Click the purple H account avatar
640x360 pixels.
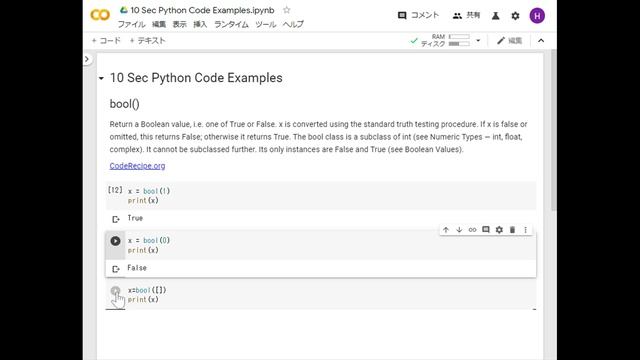tap(537, 16)
